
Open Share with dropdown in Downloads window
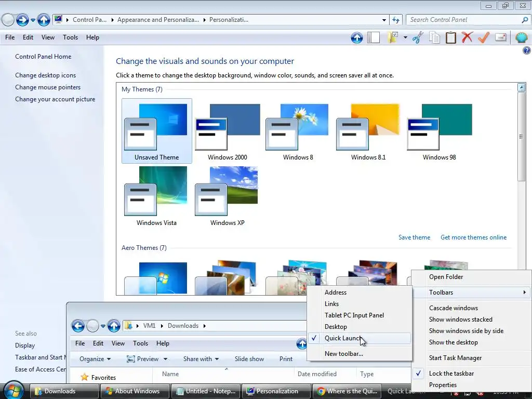point(201,359)
